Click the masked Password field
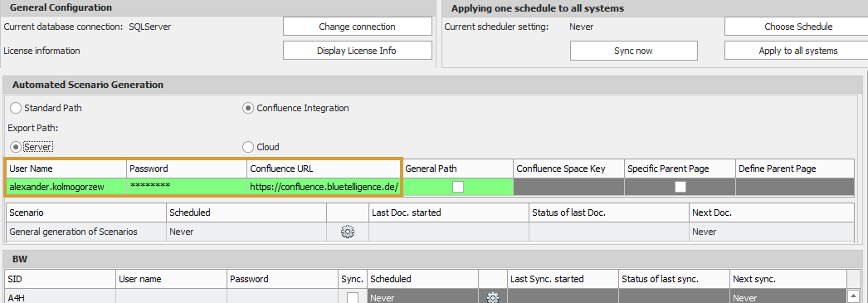 pyautogui.click(x=187, y=187)
